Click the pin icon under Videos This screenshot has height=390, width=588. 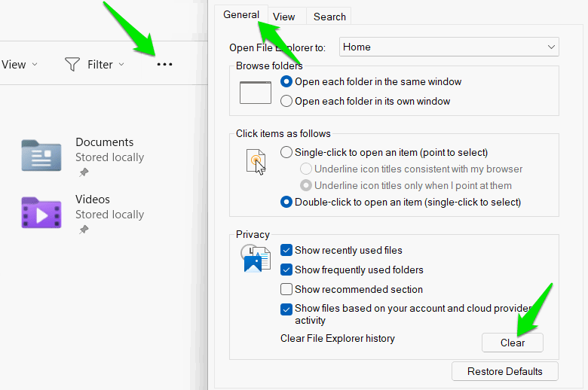coord(84,230)
